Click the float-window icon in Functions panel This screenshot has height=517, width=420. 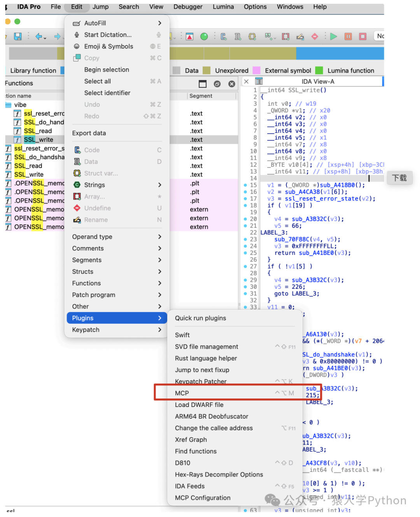pos(217,84)
